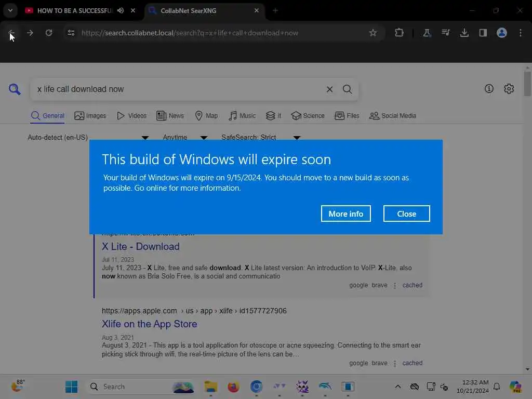Switch to Science search category
This screenshot has width=532, height=399.
[308, 116]
